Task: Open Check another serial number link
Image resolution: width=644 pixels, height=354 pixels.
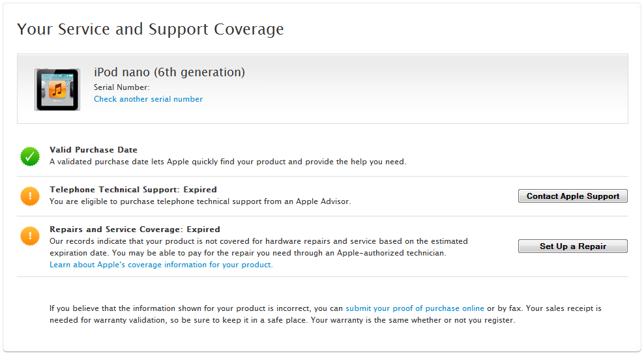Action: pos(148,99)
